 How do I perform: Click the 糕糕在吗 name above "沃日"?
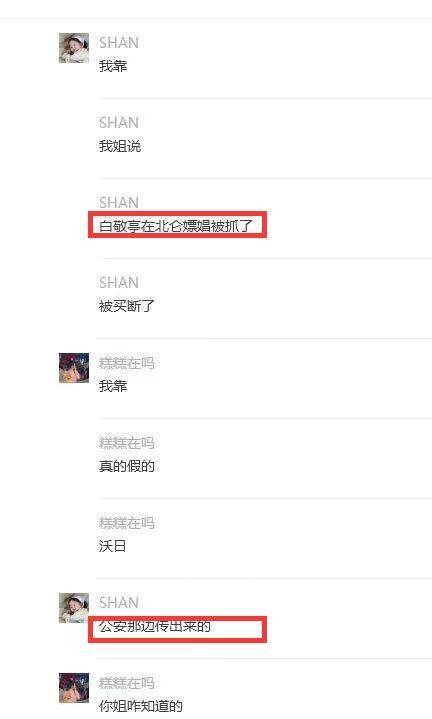pos(127,523)
